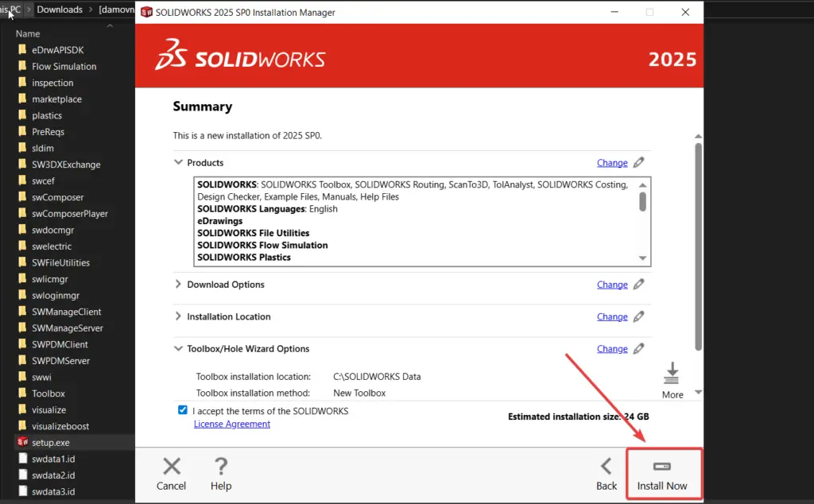Click the summary page scrollbar thumb

tap(698, 246)
